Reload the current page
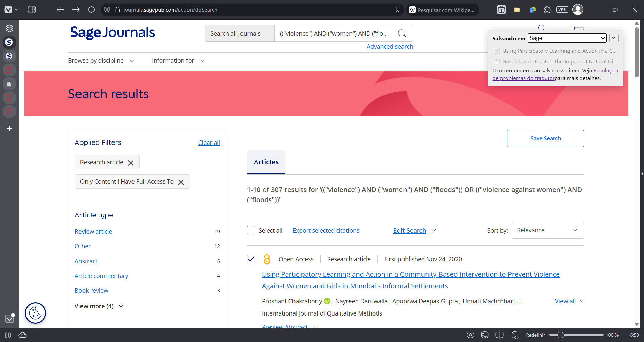 tap(92, 10)
